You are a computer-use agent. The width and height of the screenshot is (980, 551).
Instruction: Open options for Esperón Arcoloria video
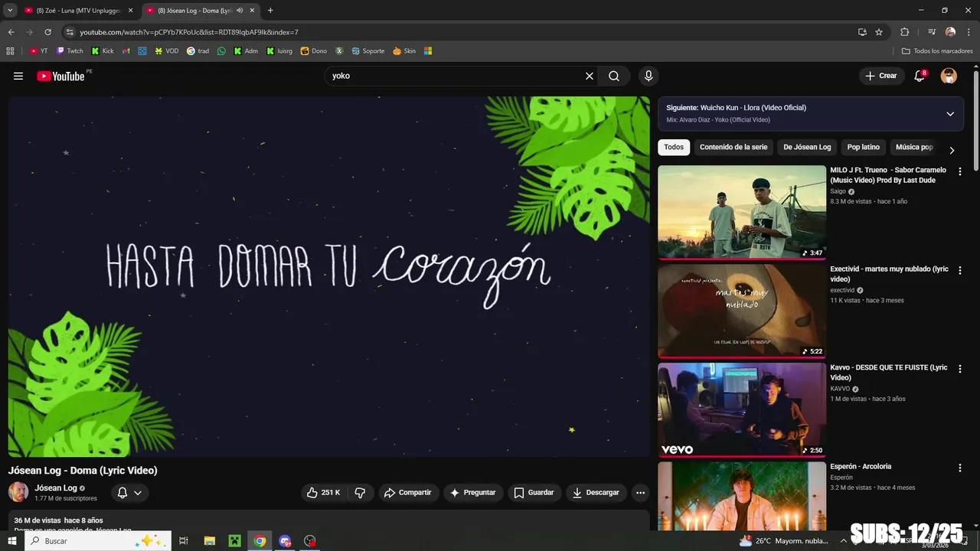tap(959, 468)
